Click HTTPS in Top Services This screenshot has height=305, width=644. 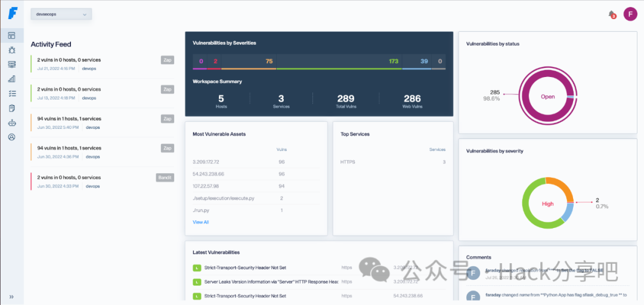tap(348, 162)
